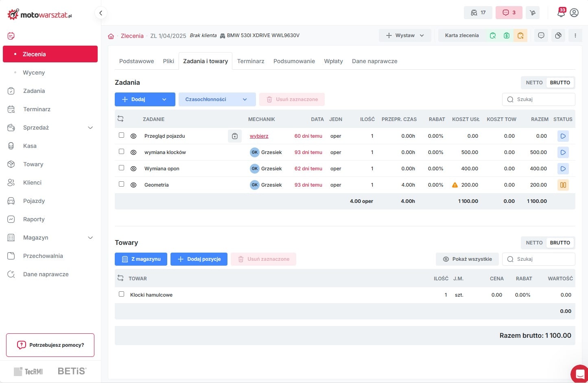Toggle visibility eye for Geometria task
588x383 pixels.
(133, 185)
